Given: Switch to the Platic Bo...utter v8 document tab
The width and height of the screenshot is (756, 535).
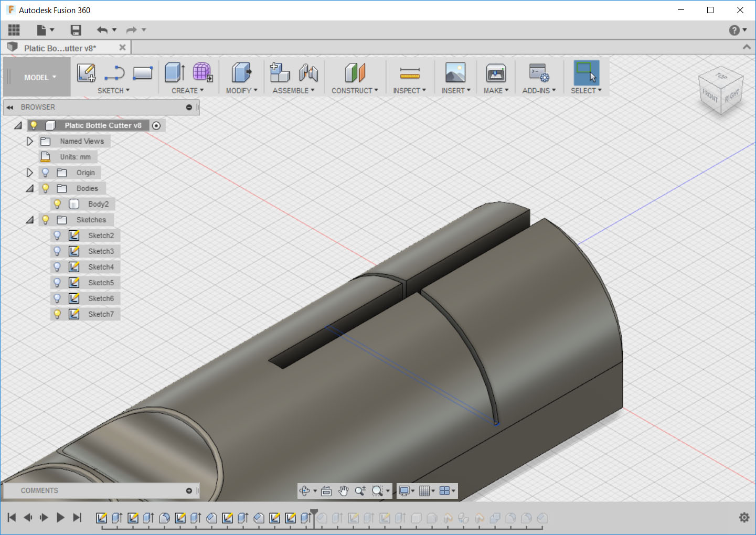Looking at the screenshot, I should pos(60,47).
